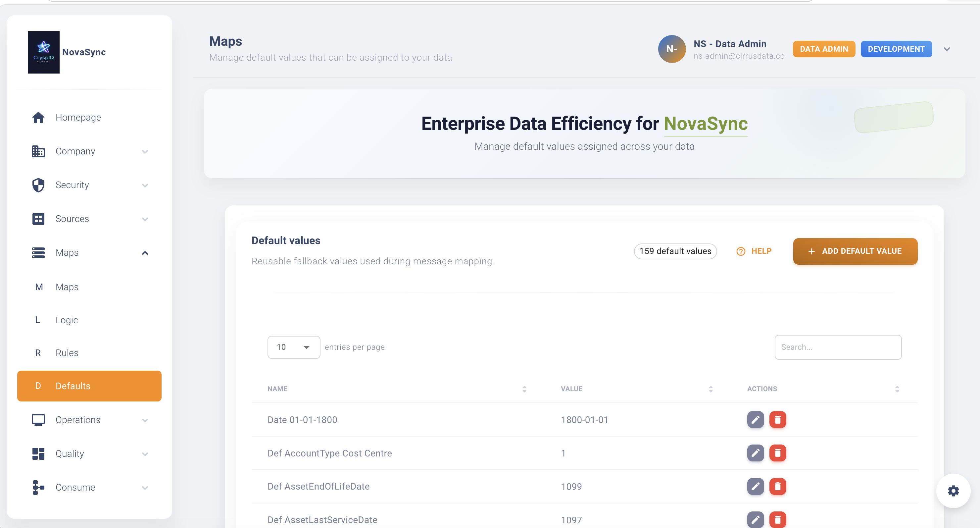Click the Quality dashboard icon
This screenshot has height=528, width=980.
click(x=38, y=454)
